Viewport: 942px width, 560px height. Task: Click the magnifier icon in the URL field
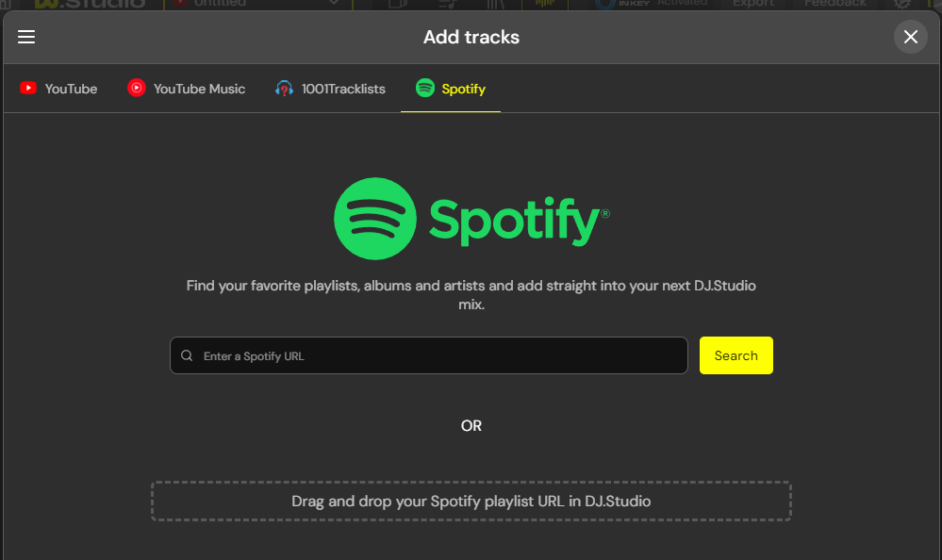(x=187, y=356)
